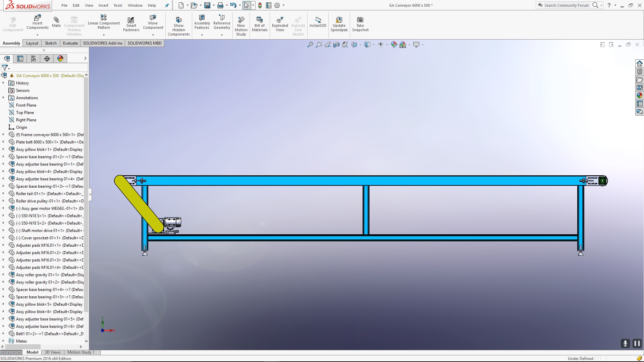The height and width of the screenshot is (362, 644).
Task: Open File Explorer task pane
Action: click(640, 79)
